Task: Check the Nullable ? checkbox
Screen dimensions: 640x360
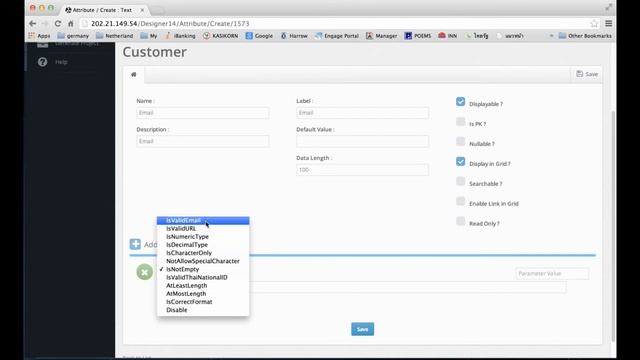Action: click(460, 142)
